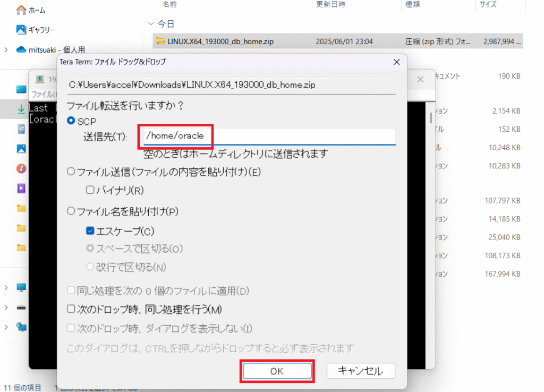This screenshot has height=392, width=544.
Task: Open Gallery from the navigation pane
Action: [21, 30]
